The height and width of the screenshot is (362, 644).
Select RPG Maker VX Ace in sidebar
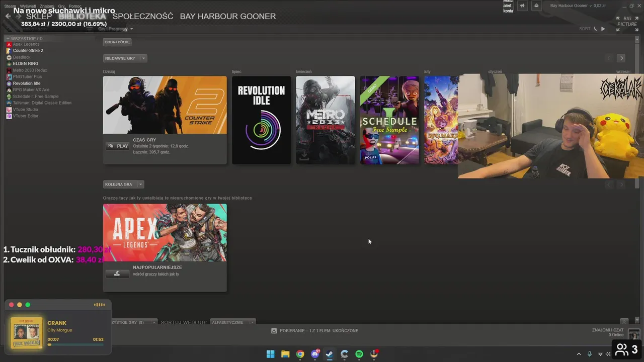point(31,90)
